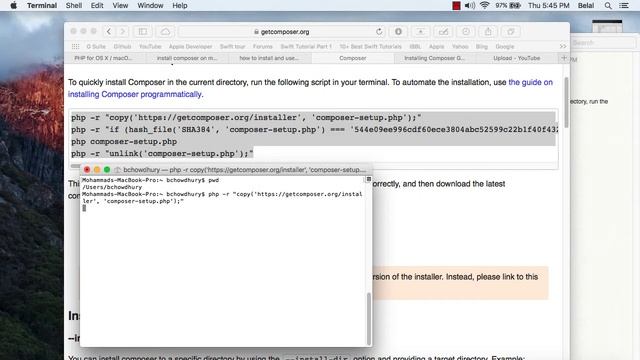Open Spotlight search
640x360 pixels.
point(608,5)
